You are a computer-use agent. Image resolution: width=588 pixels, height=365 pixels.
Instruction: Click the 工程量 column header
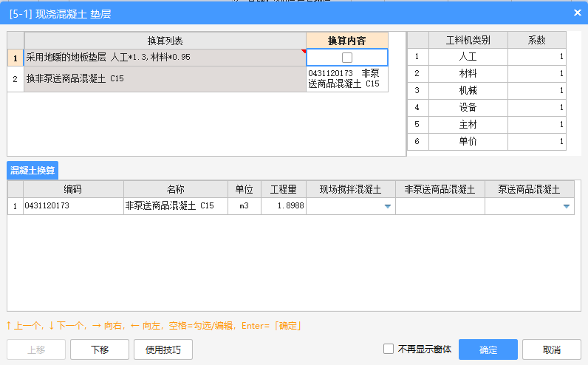284,189
